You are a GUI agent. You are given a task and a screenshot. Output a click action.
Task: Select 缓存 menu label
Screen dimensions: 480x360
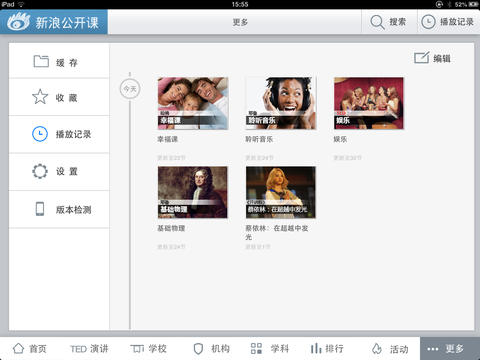pyautogui.click(x=67, y=62)
